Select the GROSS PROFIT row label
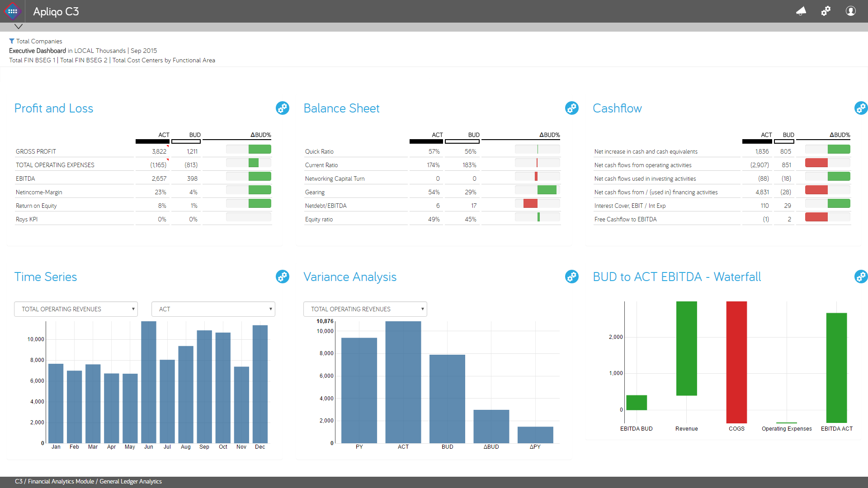This screenshot has height=488, width=868. pyautogui.click(x=36, y=151)
